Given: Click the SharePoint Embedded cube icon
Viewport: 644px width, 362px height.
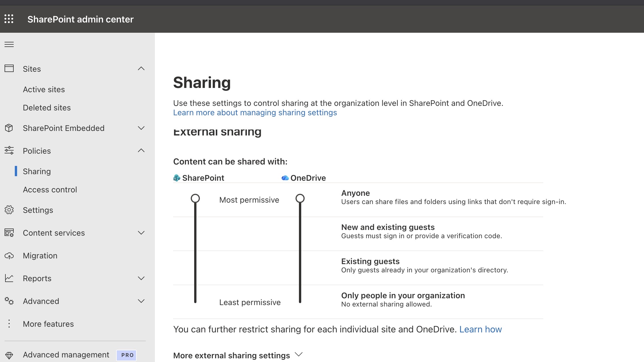Looking at the screenshot, I should point(9,128).
